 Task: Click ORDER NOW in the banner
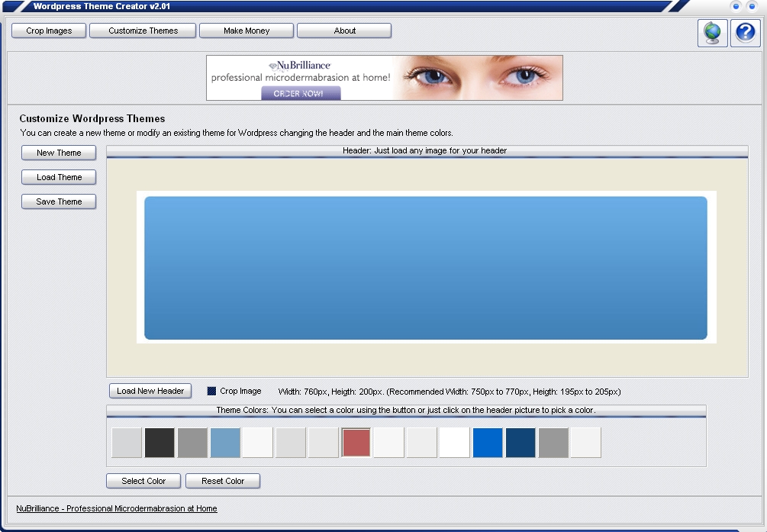pyautogui.click(x=301, y=93)
